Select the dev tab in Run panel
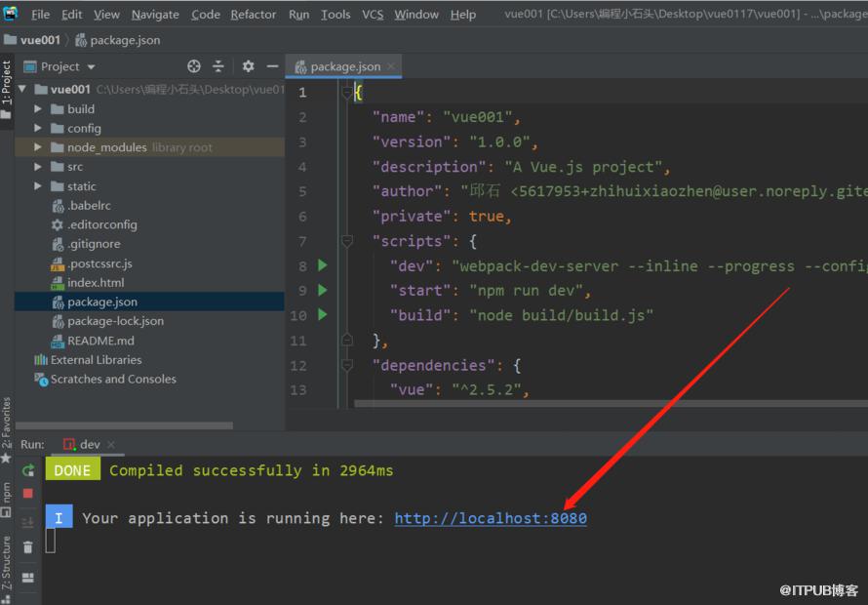 89,444
